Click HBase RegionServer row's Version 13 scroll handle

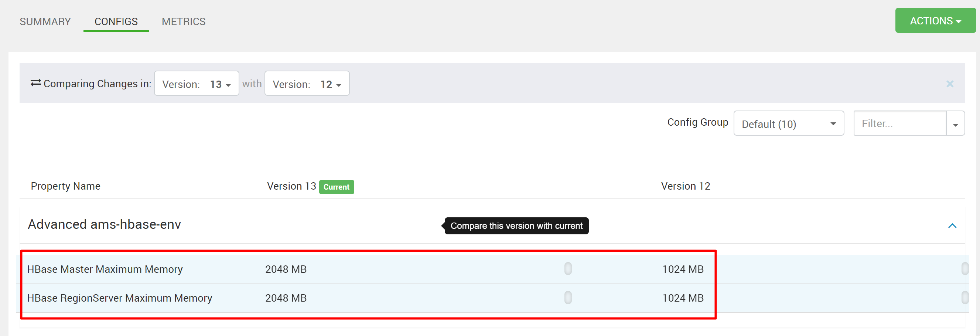tap(568, 298)
